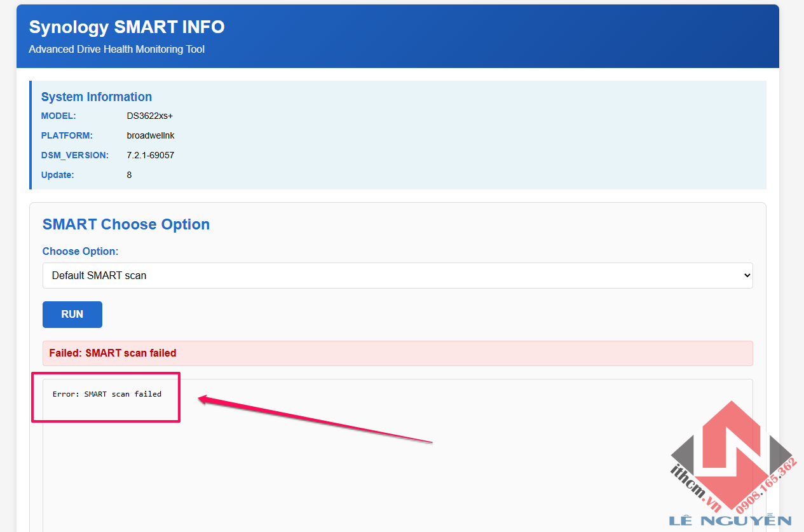Select the DS3622xs+ model value

[149, 116]
